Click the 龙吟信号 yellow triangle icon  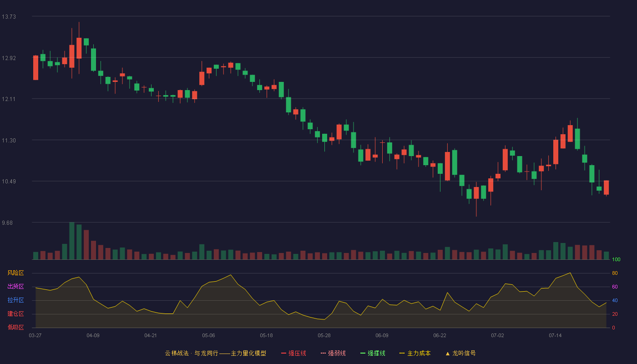[x=448, y=353]
